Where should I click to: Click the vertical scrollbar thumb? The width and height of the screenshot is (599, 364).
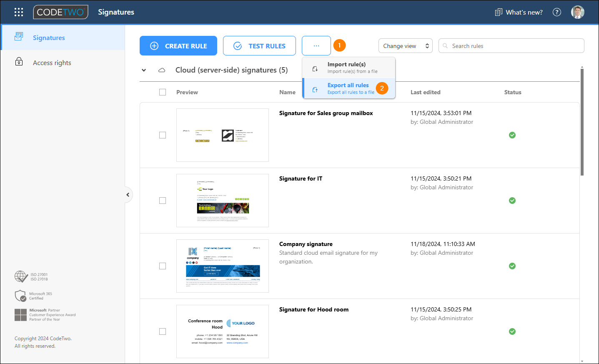[582, 122]
